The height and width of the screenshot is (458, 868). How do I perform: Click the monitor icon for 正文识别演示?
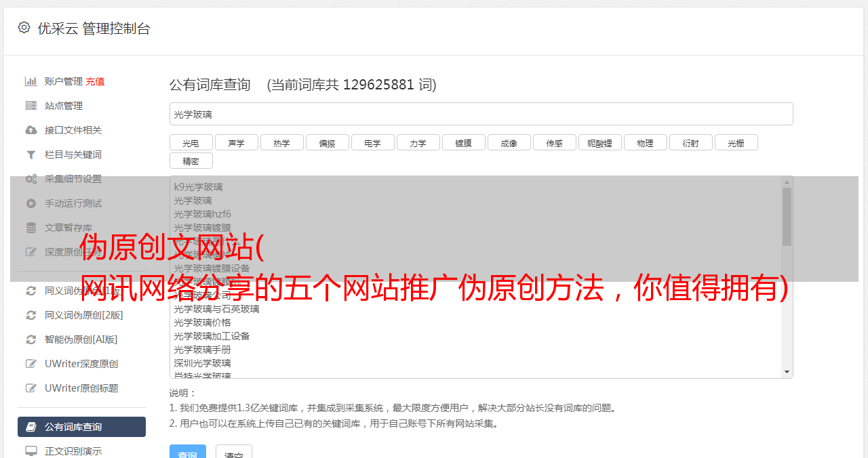coord(31,451)
